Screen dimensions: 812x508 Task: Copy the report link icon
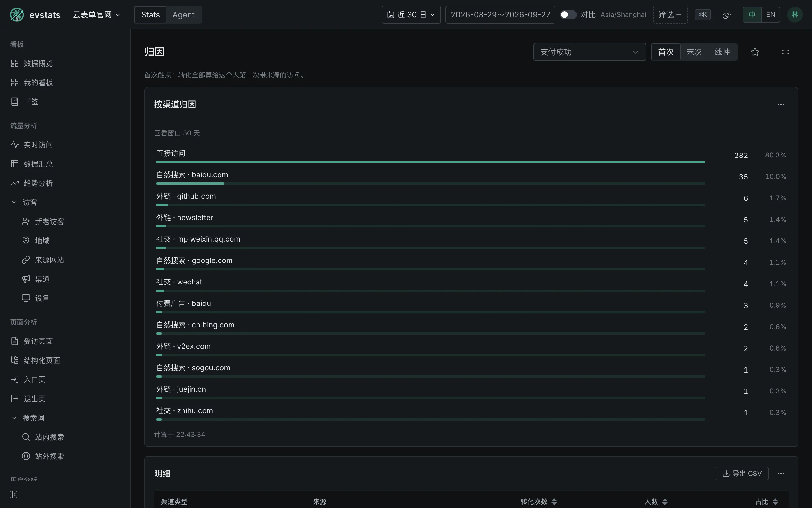(785, 52)
